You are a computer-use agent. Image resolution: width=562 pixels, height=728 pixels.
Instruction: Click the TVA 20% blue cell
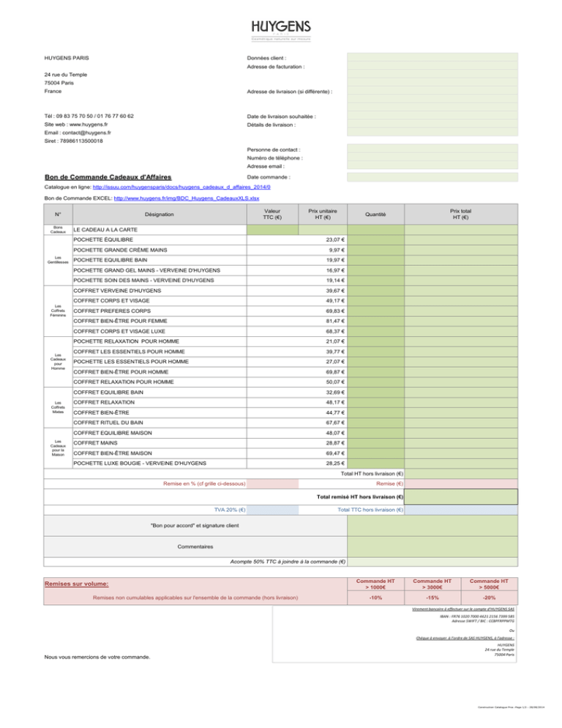[x=272, y=510]
